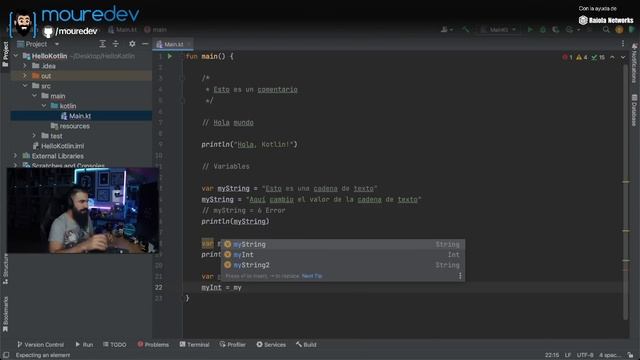Open the TODO tool window tab
The image size is (640, 360).
[115, 345]
